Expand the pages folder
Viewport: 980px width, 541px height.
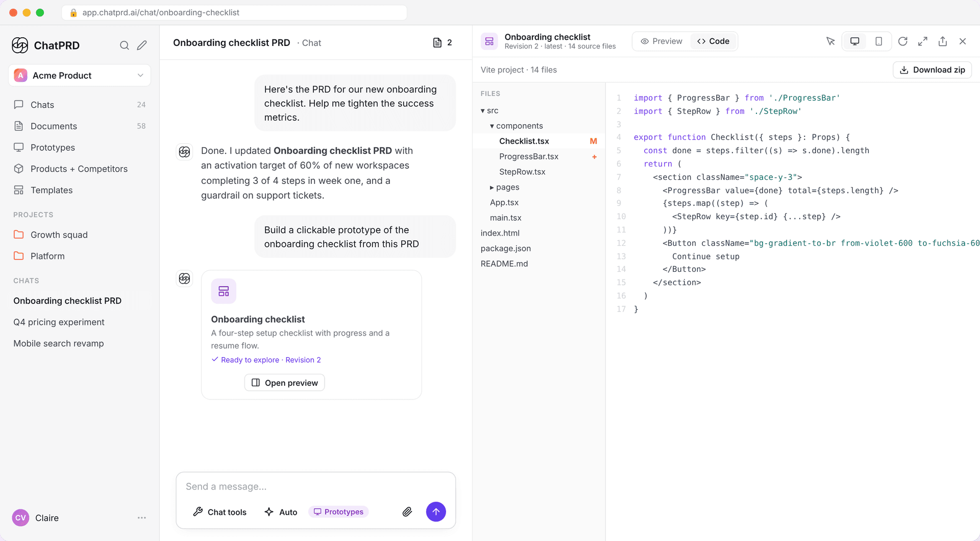click(x=504, y=187)
